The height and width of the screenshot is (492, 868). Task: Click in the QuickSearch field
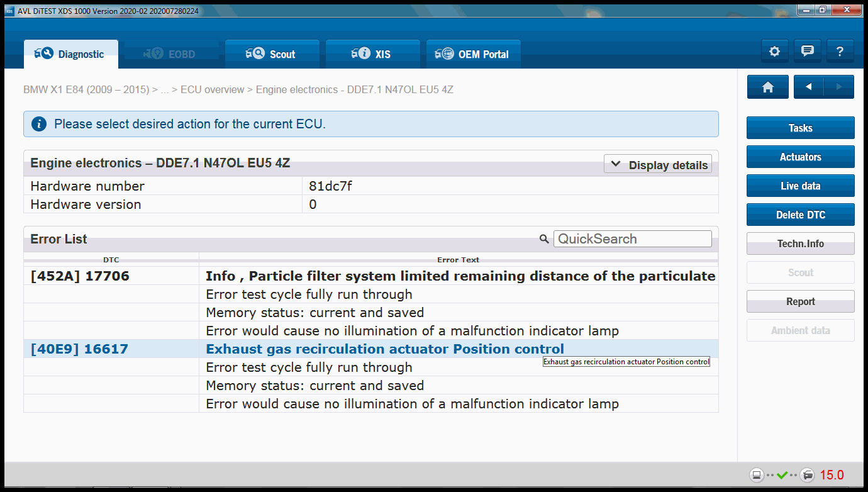click(633, 239)
